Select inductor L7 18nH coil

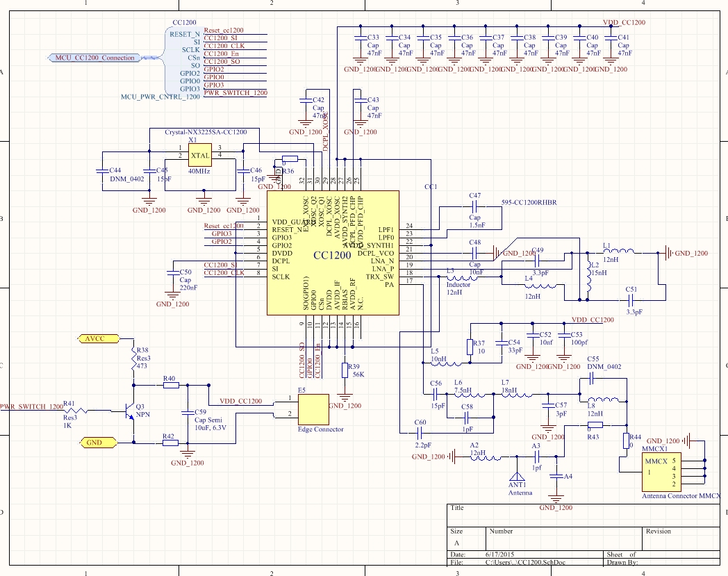tap(517, 395)
